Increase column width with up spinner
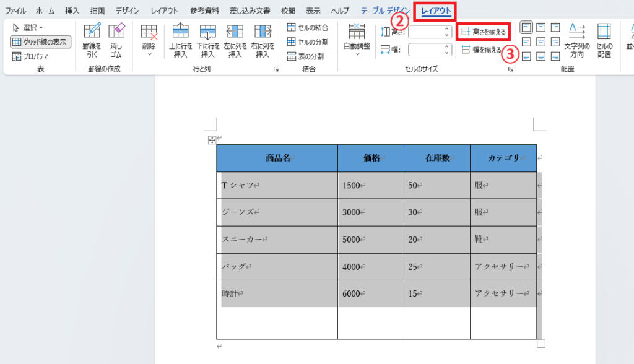The image size is (634, 364). coord(446,47)
